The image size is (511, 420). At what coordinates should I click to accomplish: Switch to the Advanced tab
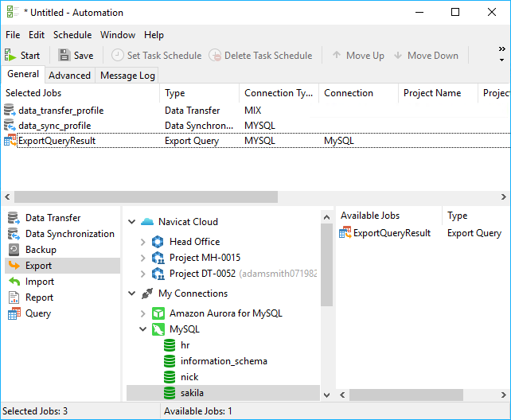click(70, 76)
